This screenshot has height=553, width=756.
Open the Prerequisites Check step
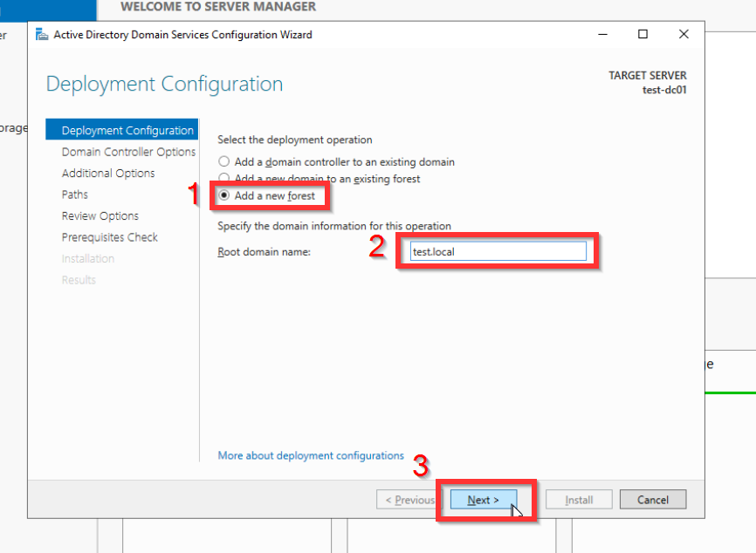109,237
